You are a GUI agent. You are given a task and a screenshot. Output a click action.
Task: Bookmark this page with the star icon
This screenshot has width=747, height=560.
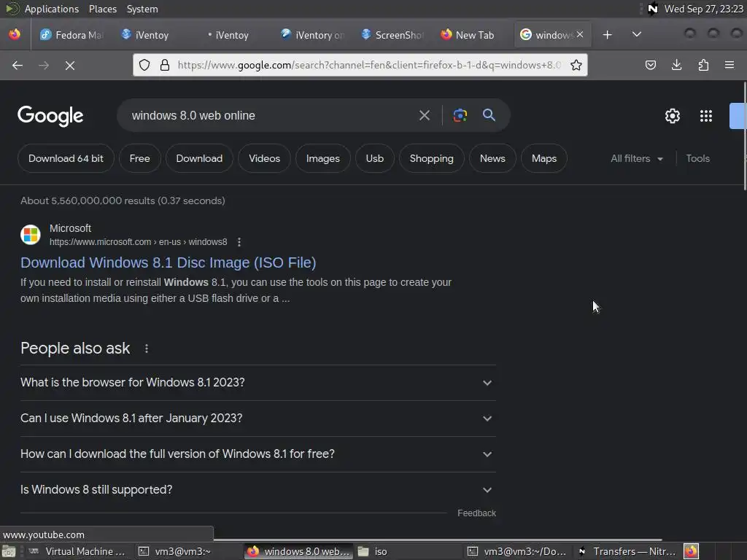coord(576,65)
